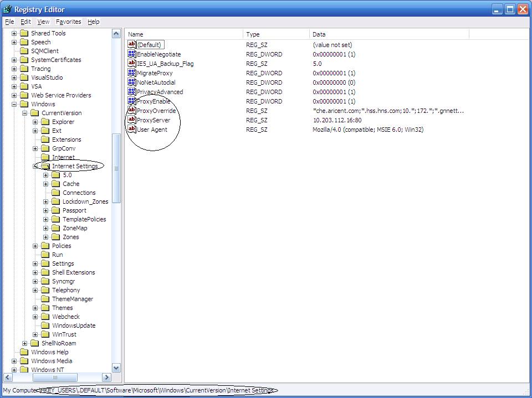This screenshot has height=398, width=532.
Task: Click the tree pane scroll down arrow
Action: pyautogui.click(x=116, y=368)
